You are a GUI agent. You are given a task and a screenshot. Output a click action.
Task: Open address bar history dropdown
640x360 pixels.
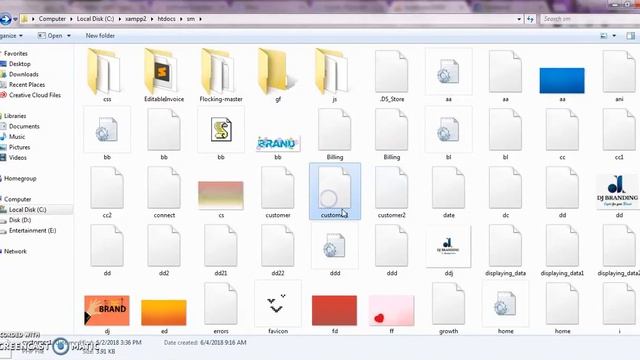coord(519,19)
